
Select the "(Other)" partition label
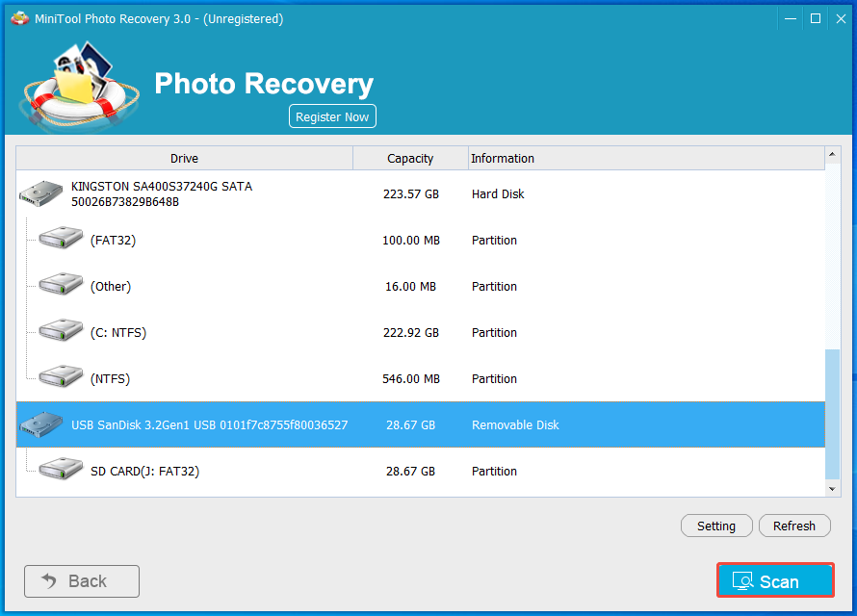111,287
